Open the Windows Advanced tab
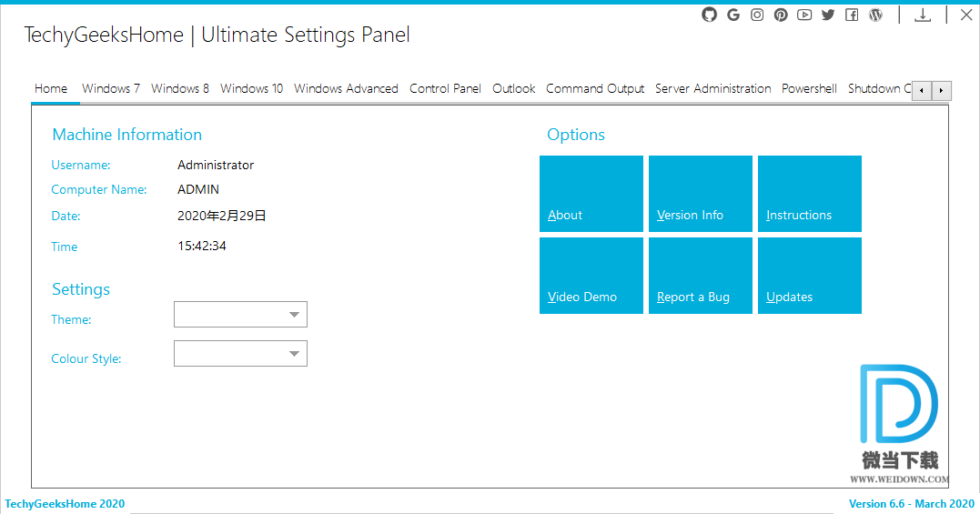 tap(347, 88)
